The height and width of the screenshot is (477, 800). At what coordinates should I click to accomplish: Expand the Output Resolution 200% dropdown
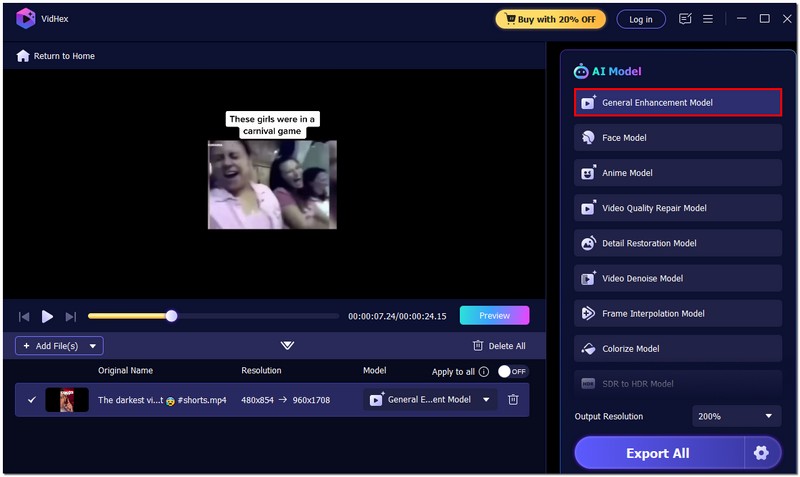[x=736, y=416]
